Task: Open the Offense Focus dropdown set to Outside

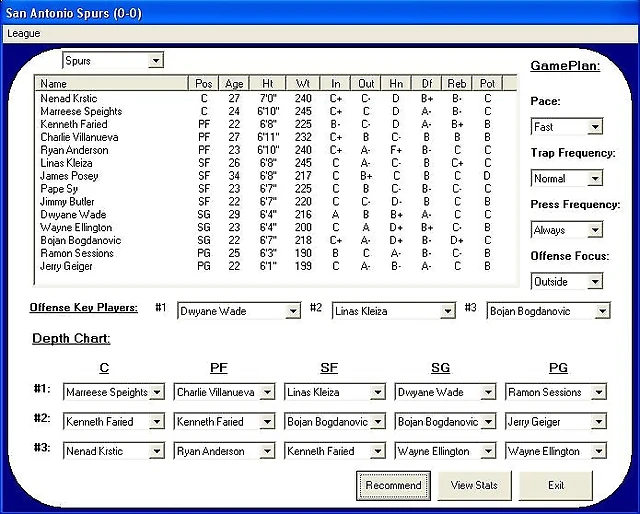Action: [567, 281]
